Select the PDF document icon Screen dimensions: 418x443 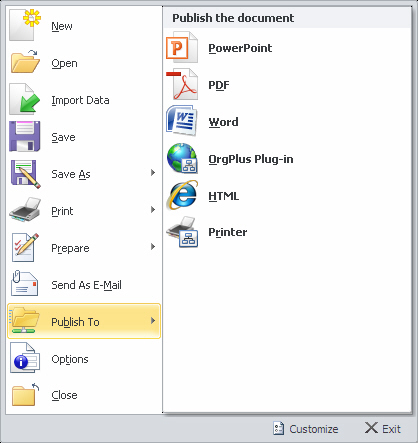(x=182, y=84)
